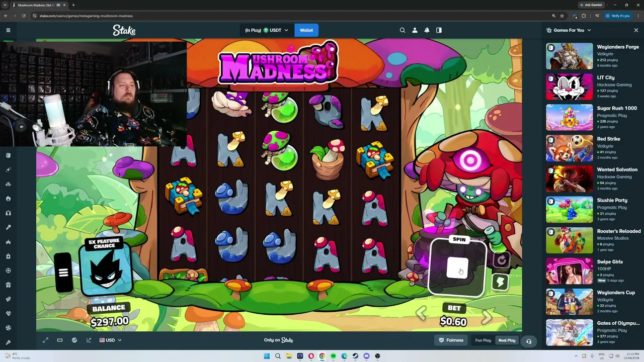Click the circular icon next to theatre mode

[74, 340]
